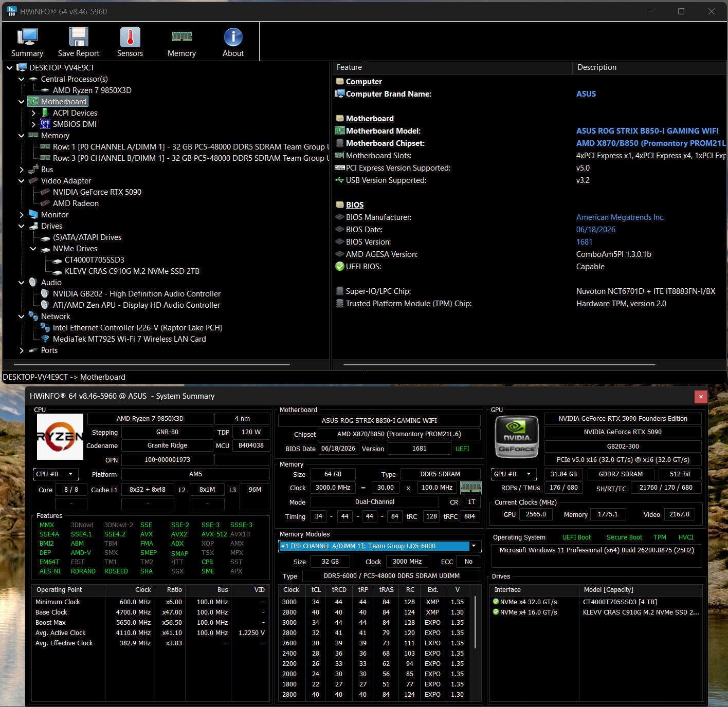Open the About info icon
The height and width of the screenshot is (707, 728).
233,37
